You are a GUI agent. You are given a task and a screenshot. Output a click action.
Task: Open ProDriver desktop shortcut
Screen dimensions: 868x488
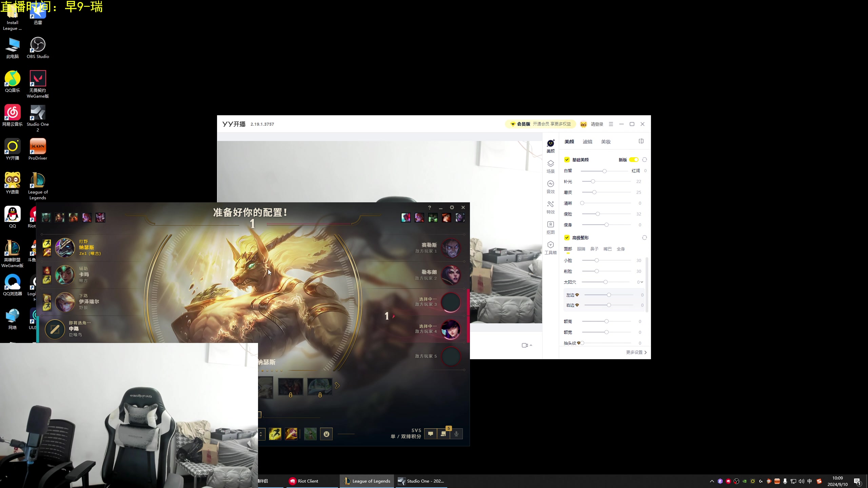(38, 149)
